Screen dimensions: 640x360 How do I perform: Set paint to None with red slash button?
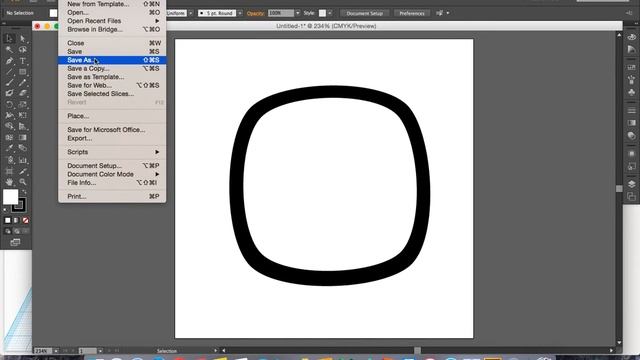(25, 220)
